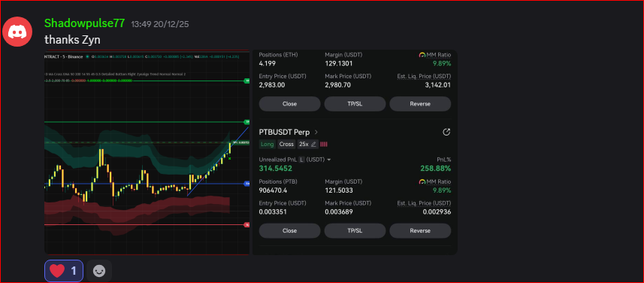Click the PTB margin value 121.5033

pyautogui.click(x=339, y=190)
